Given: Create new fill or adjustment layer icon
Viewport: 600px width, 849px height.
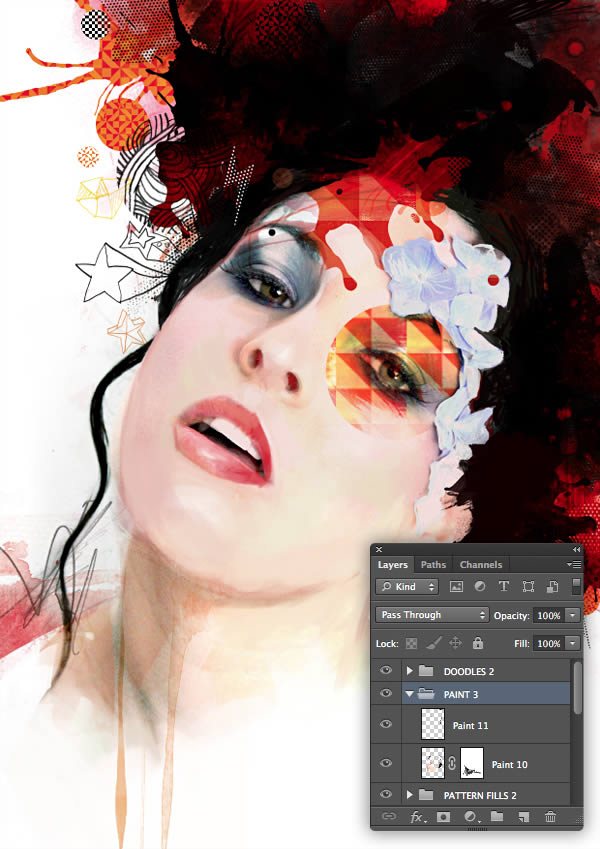Looking at the screenshot, I should (x=471, y=817).
